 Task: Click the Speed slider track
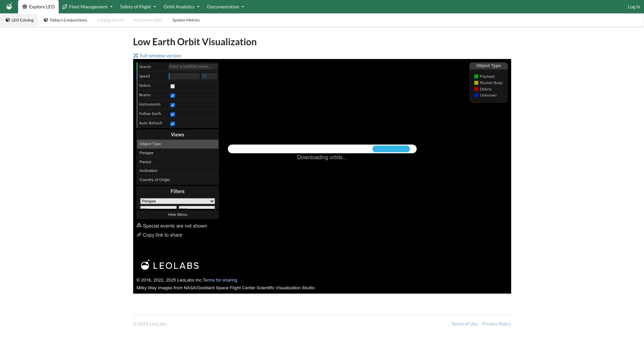(x=184, y=76)
